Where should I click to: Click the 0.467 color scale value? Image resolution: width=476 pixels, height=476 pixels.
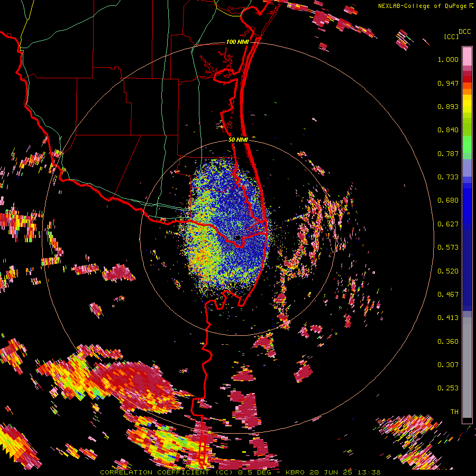[x=448, y=295]
